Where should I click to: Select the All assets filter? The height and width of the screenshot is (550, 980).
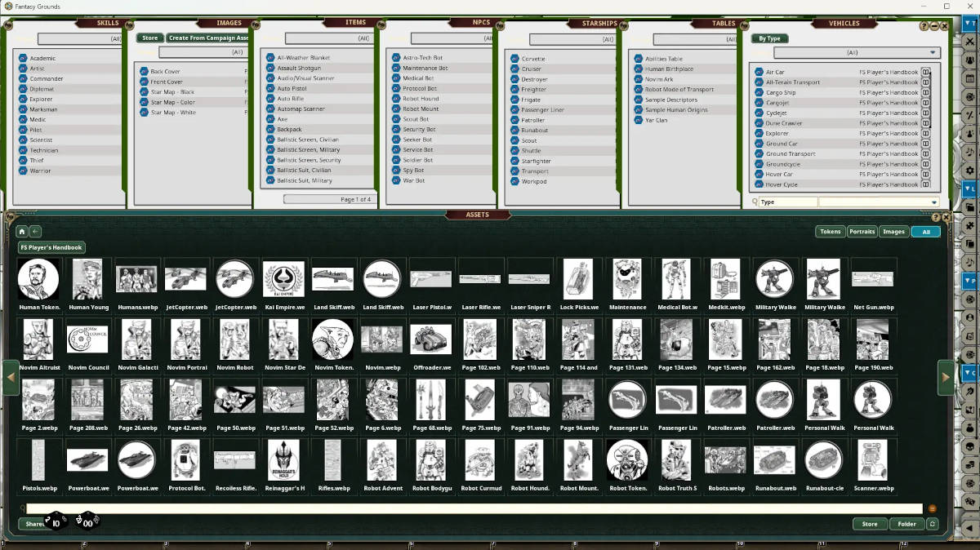point(926,232)
